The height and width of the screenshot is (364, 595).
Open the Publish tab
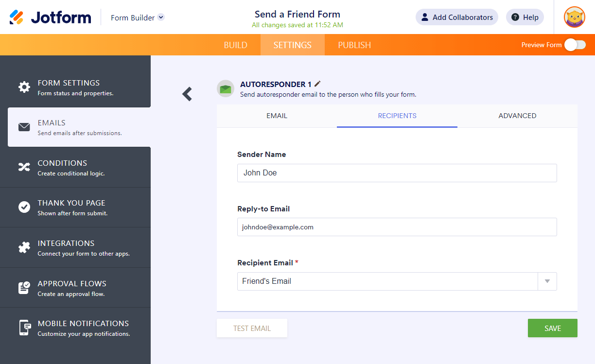coord(354,45)
